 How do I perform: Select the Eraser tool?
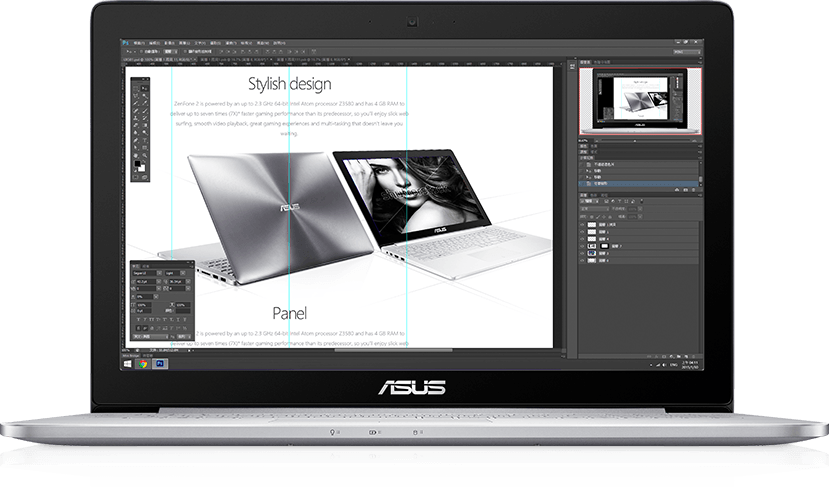(135, 125)
